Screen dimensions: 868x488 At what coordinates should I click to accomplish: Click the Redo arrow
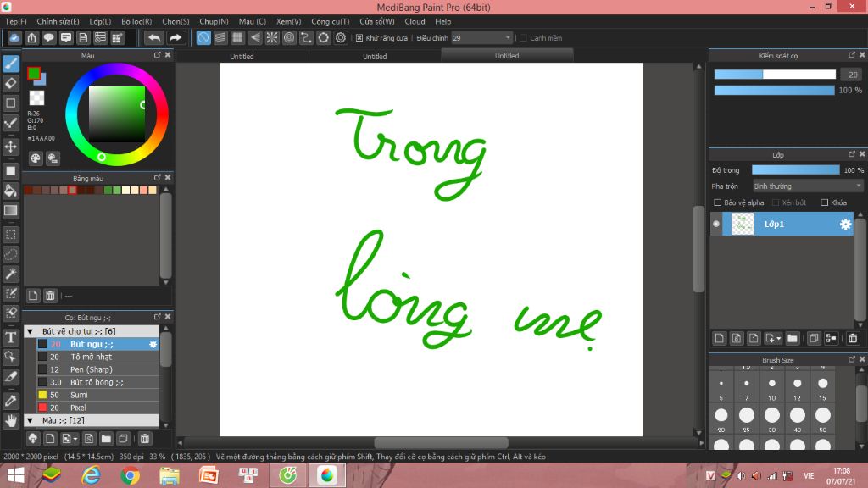tap(175, 37)
